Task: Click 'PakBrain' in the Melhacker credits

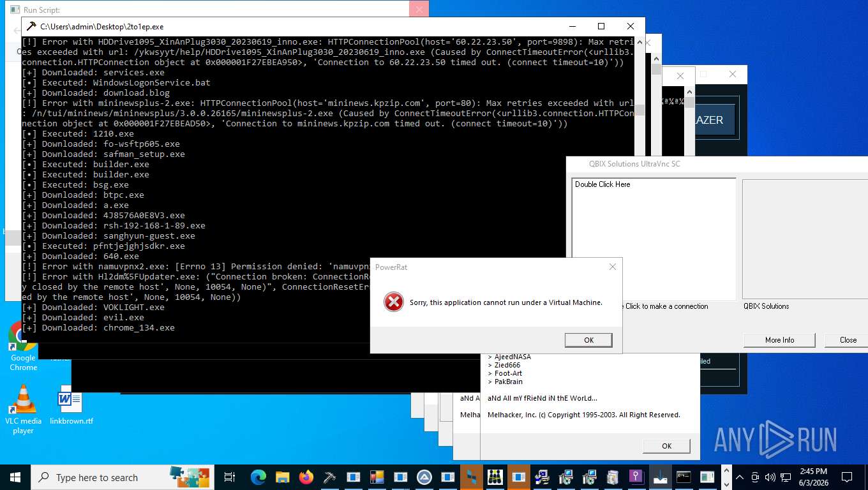Action: click(x=509, y=382)
